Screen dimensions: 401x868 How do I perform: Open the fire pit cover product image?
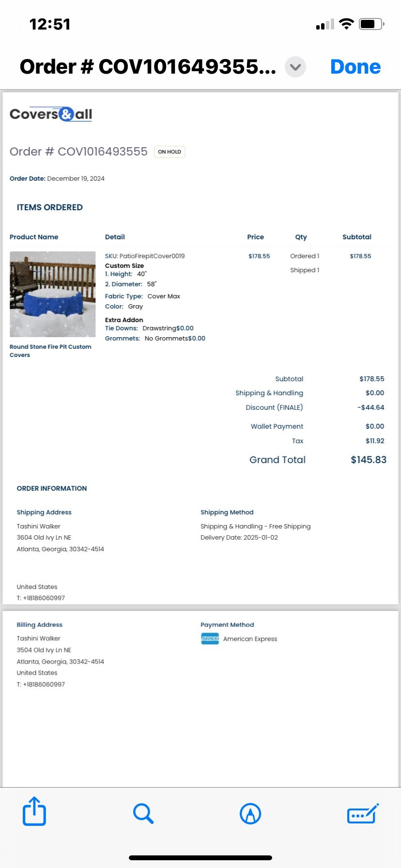[53, 294]
